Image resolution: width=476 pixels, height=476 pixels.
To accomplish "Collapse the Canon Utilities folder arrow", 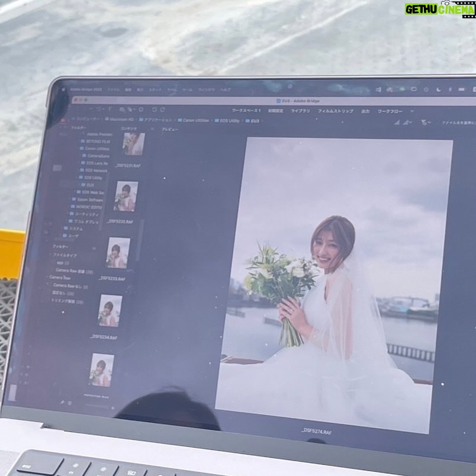I will pyautogui.click(x=77, y=149).
